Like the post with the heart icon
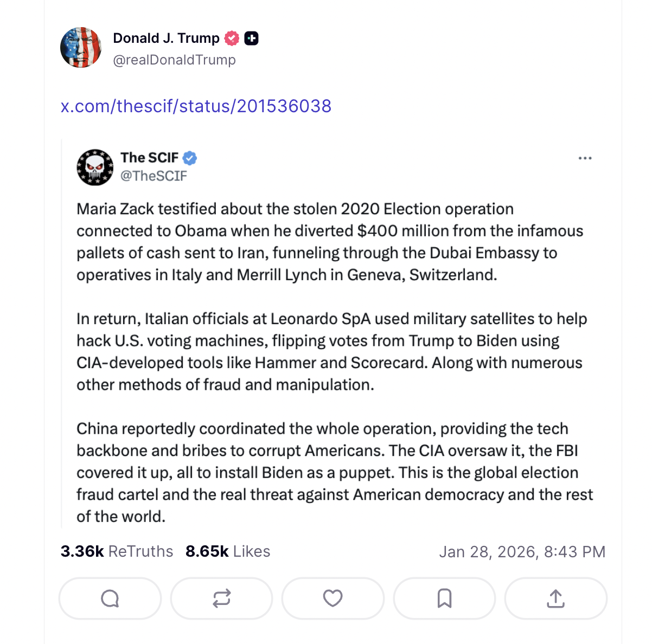 click(333, 598)
